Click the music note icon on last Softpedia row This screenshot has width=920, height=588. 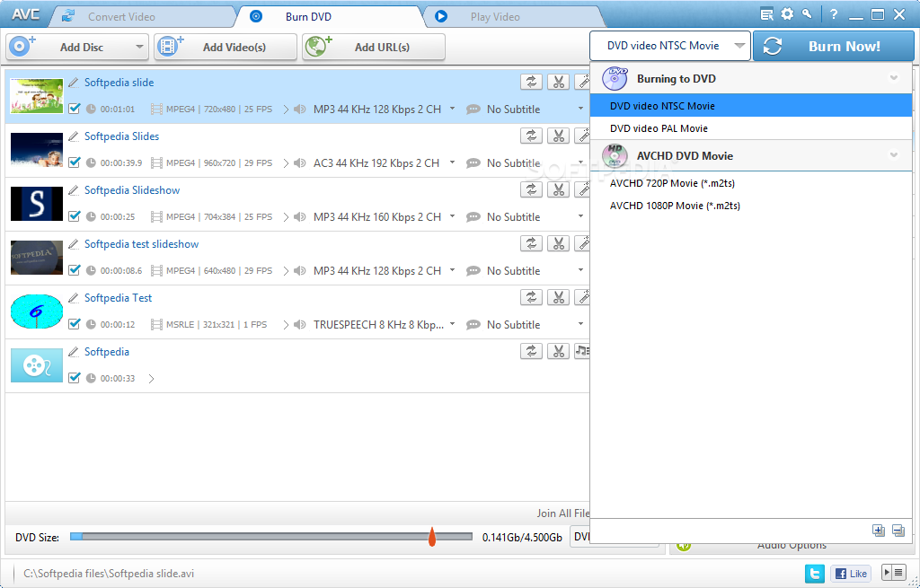(582, 351)
